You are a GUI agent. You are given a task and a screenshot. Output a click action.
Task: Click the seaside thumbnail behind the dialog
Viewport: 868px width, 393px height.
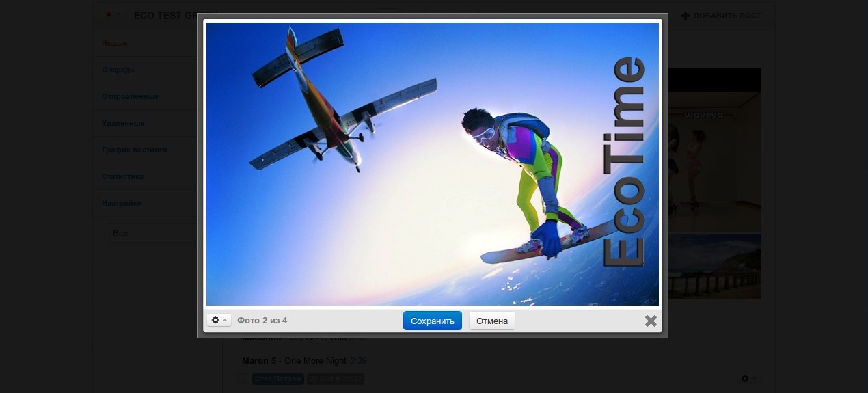click(714, 267)
